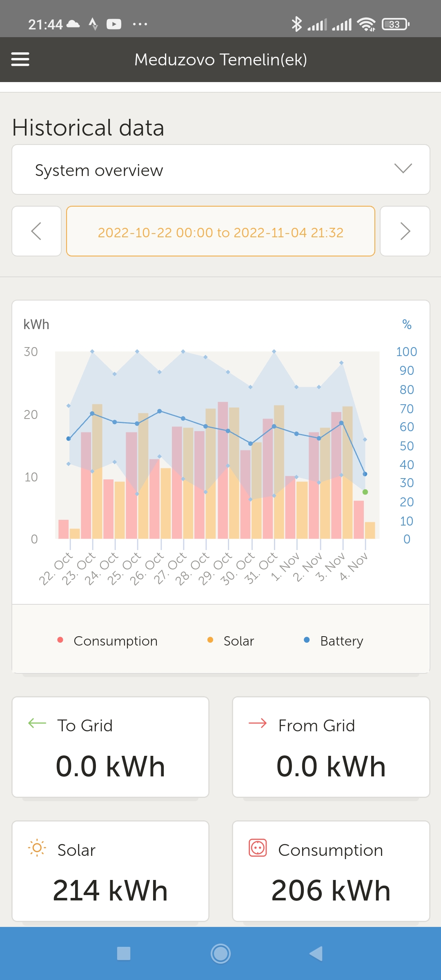Tap the From Grid red arrow icon

click(258, 724)
